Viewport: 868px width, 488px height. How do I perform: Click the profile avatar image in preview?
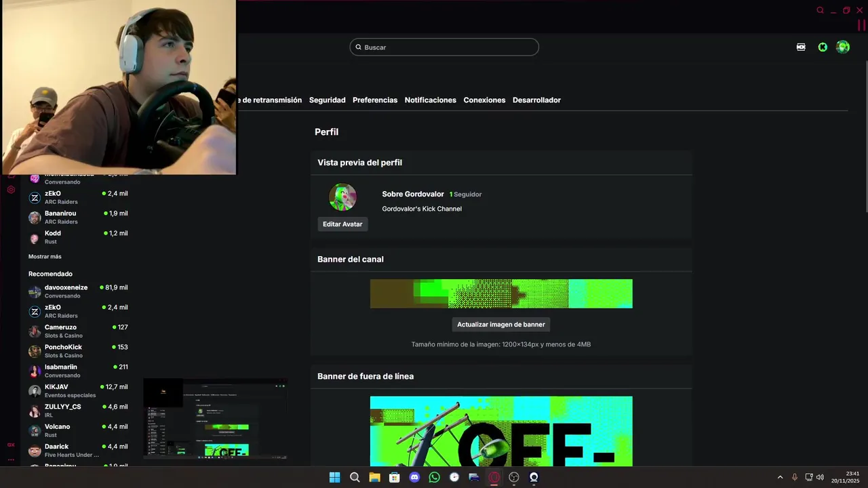pyautogui.click(x=342, y=197)
